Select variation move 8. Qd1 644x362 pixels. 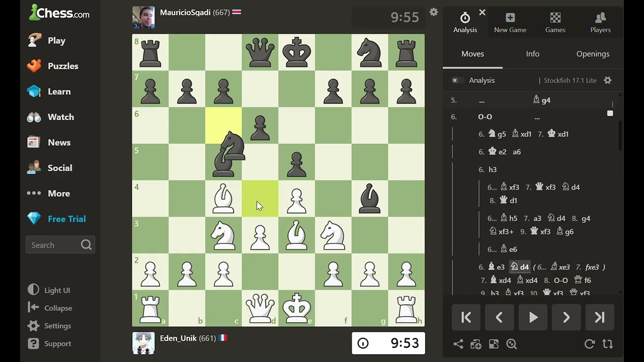pos(503,200)
